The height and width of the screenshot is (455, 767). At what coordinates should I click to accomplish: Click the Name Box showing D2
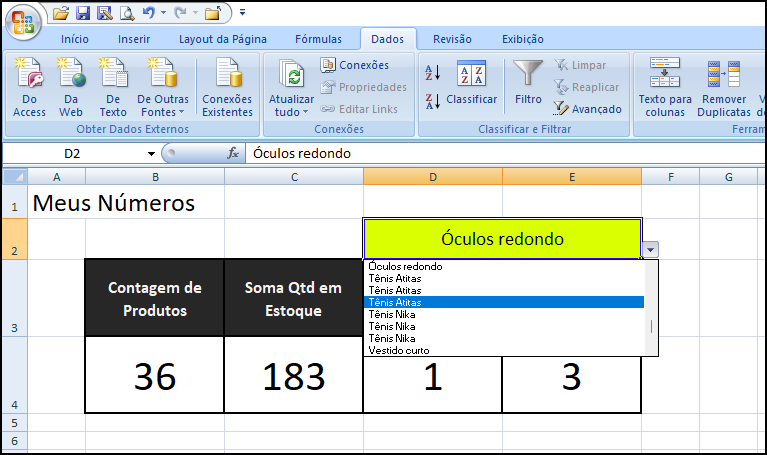pyautogui.click(x=73, y=154)
